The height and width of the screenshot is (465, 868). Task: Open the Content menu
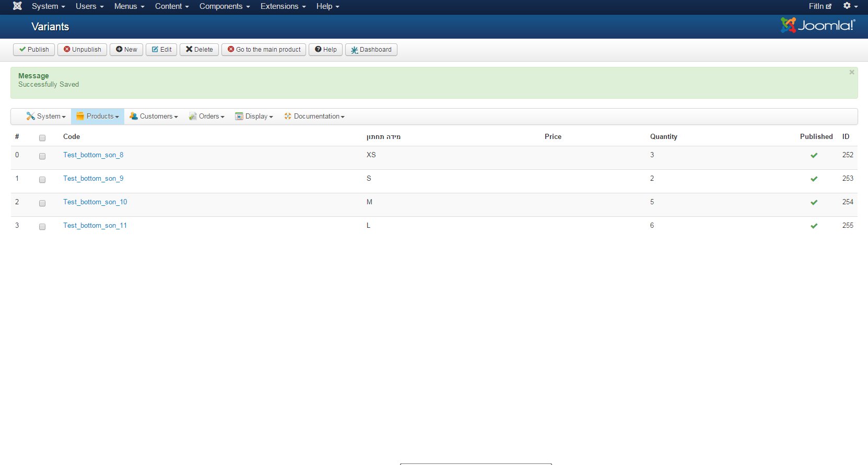(x=172, y=6)
